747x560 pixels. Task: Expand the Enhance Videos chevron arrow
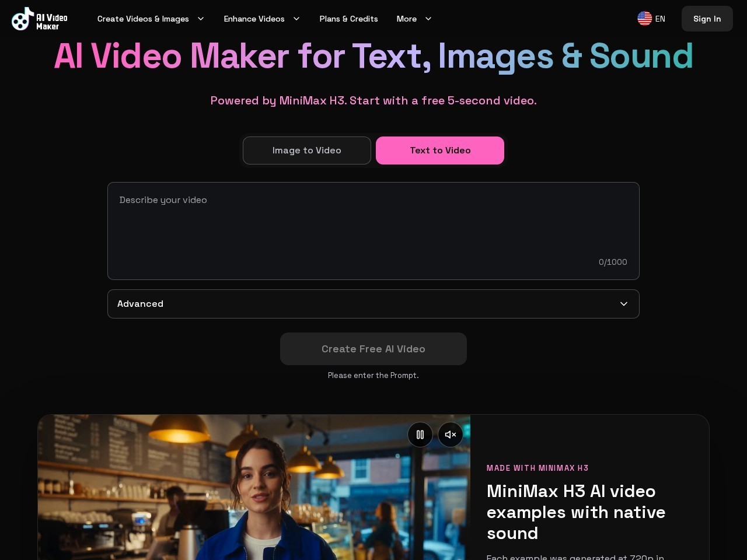[x=296, y=19]
